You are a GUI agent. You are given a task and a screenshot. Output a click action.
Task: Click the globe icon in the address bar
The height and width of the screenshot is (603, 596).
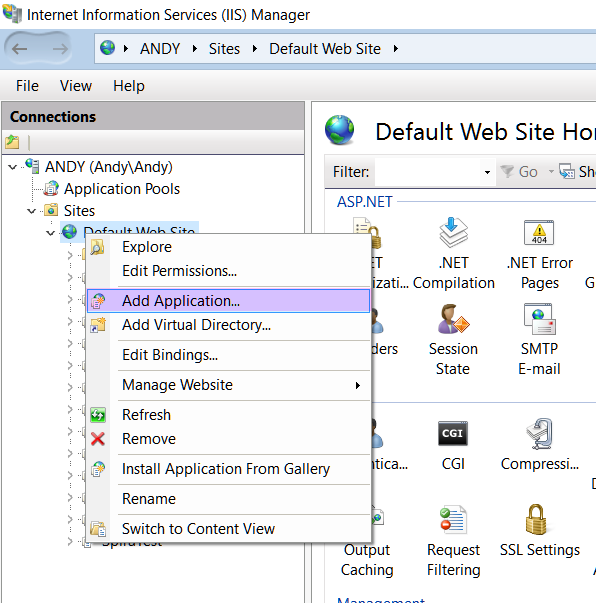107,48
